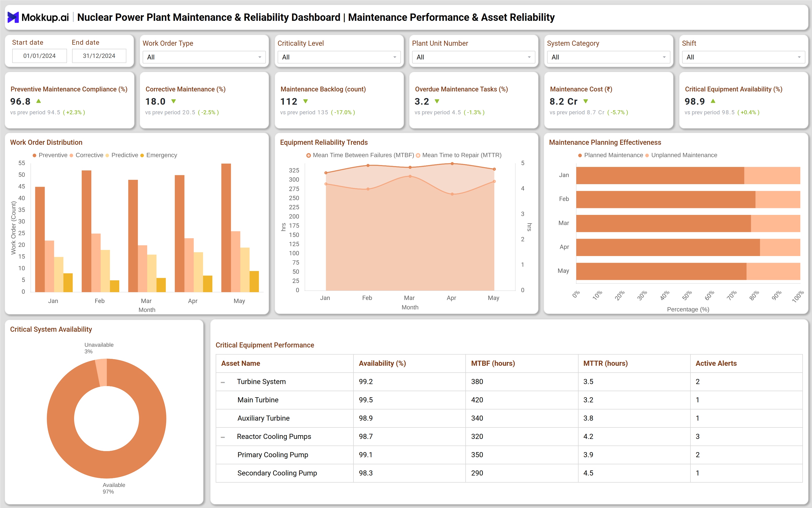Screen dimensions: 812x508
Task: Open the Work Order Type dropdown
Action: coord(204,57)
